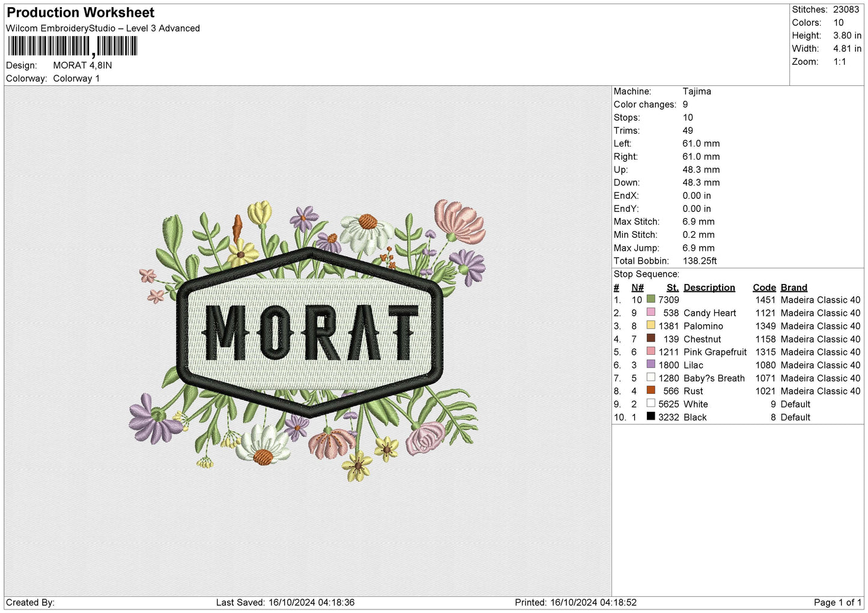
Task: Click the Candy Heart pink color swatch
Action: (651, 312)
